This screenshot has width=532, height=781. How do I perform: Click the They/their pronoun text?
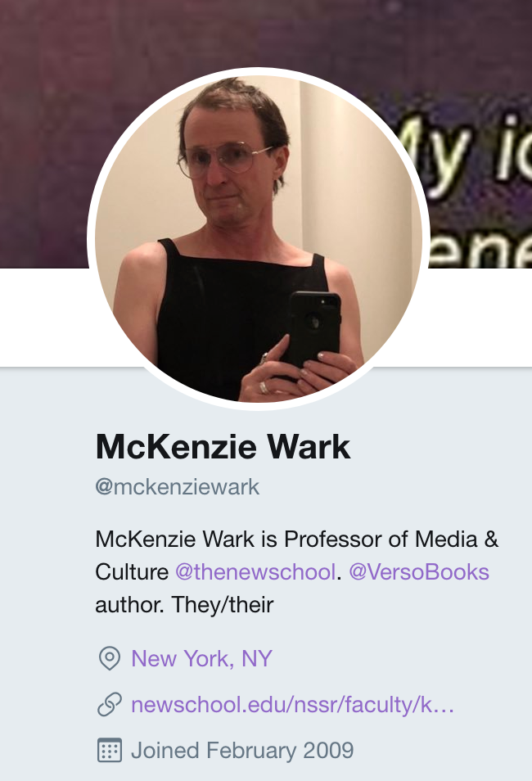223,605
